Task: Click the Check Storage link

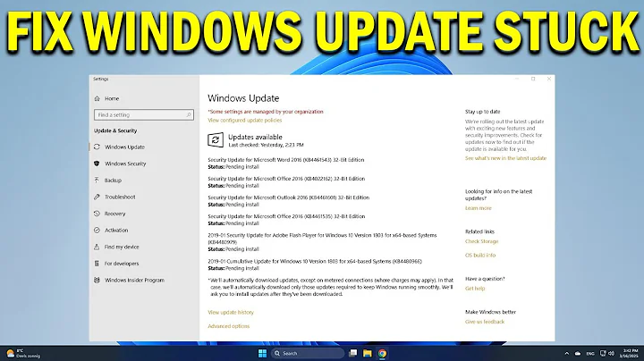Action: (x=481, y=241)
